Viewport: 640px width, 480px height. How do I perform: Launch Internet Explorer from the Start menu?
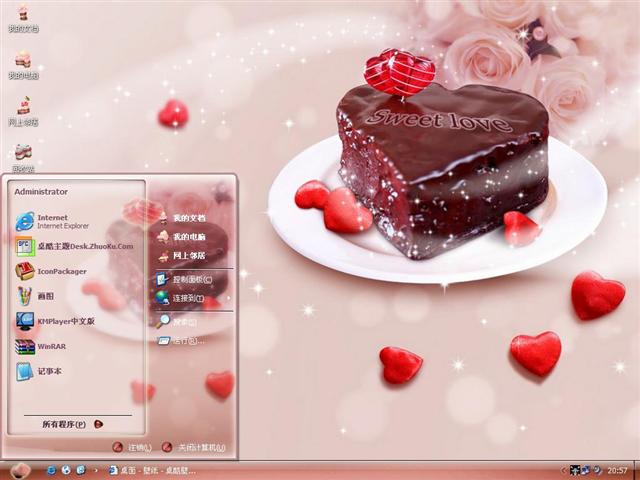coord(52,221)
